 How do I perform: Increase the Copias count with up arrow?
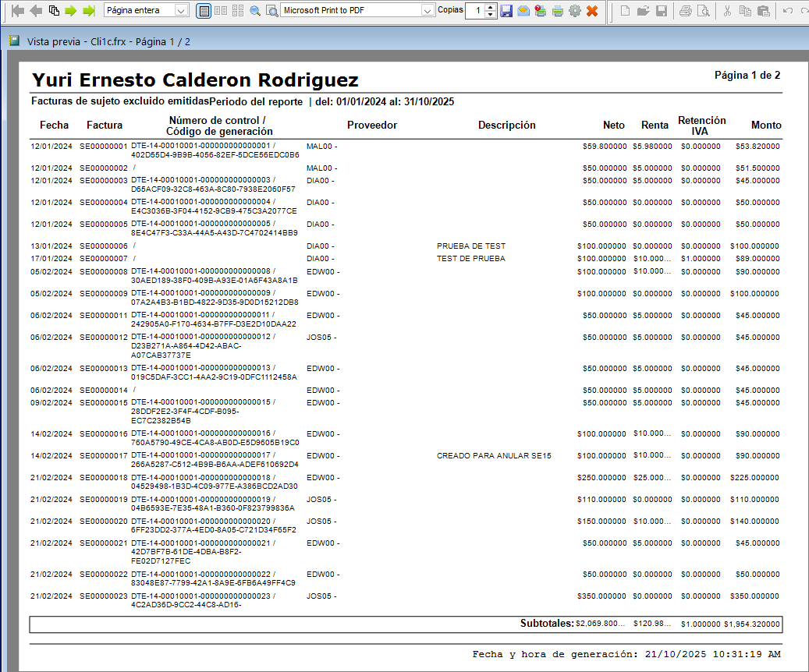click(491, 7)
